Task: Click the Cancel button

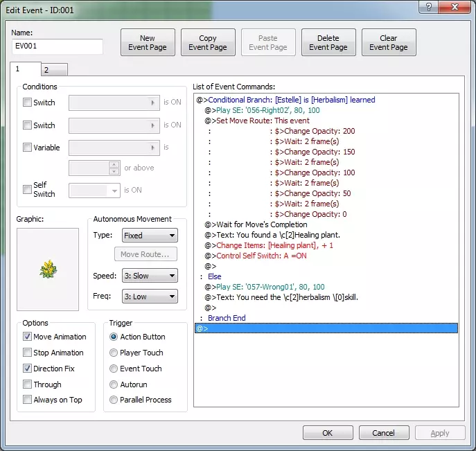Action: point(384,433)
